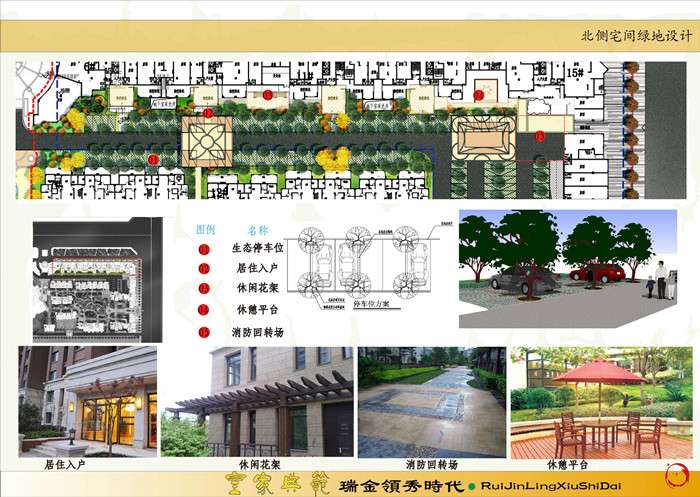Click the red car in the 3D parking render
This screenshot has width=700, height=497.
tap(597, 272)
